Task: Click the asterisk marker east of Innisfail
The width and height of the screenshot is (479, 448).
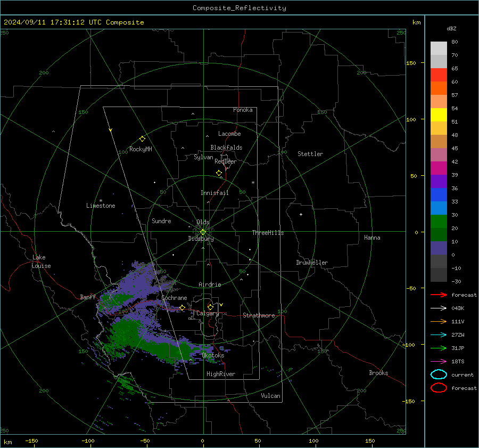Action: (x=253, y=183)
